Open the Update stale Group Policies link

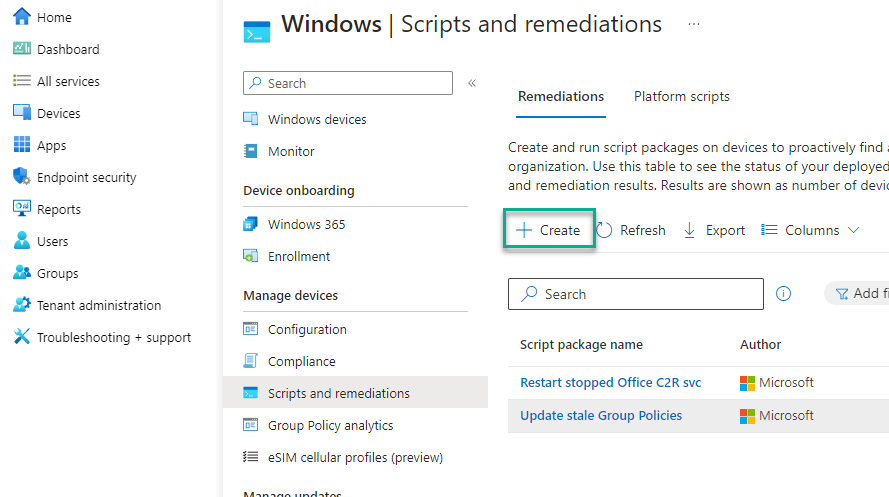601,415
